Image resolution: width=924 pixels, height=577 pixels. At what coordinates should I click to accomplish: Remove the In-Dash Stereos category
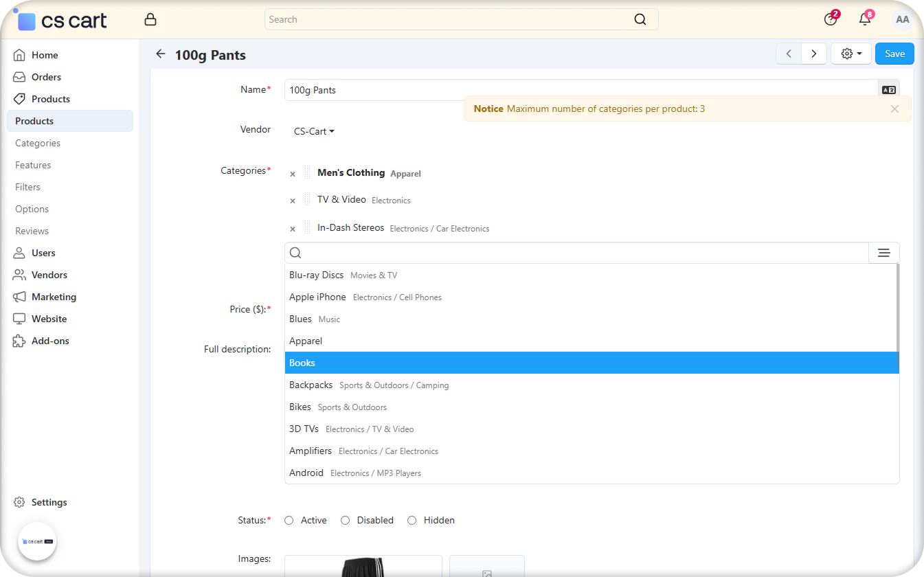293,229
